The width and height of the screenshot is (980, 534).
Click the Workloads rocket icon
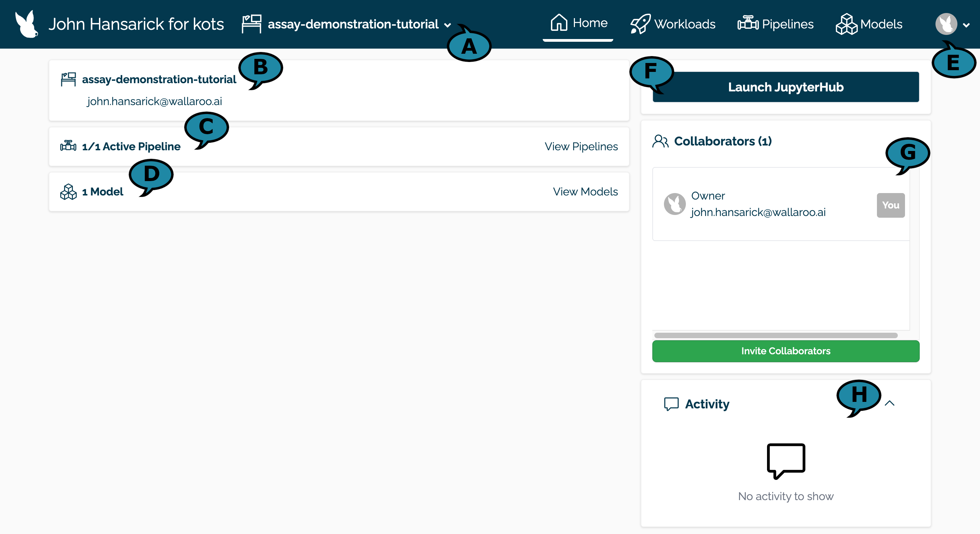tap(640, 24)
